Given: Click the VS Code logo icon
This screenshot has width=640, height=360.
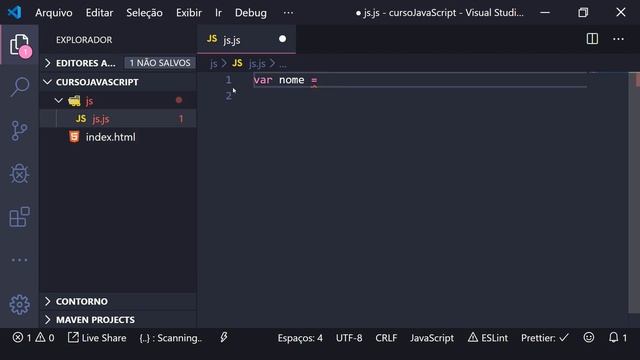Looking at the screenshot, I should tap(15, 12).
